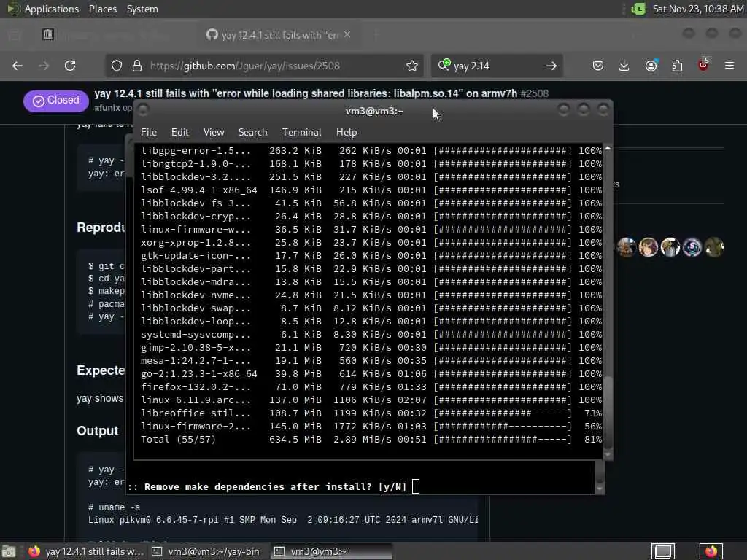Submit search with the arrow button
747x560 pixels.
551,66
